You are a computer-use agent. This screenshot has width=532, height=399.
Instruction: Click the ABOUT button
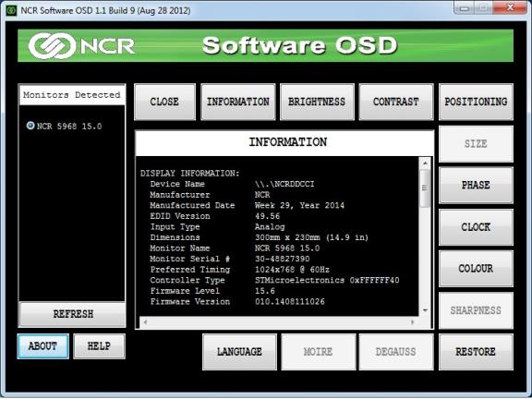tap(42, 346)
